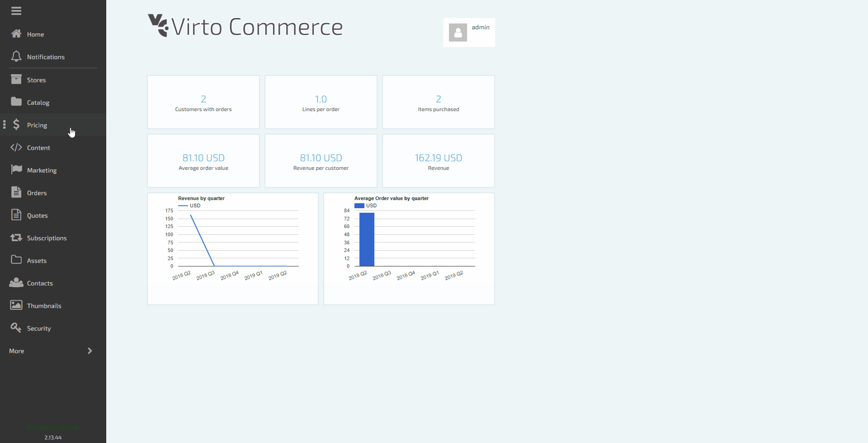Click the Quotes document icon
The image size is (868, 443).
pyautogui.click(x=16, y=215)
